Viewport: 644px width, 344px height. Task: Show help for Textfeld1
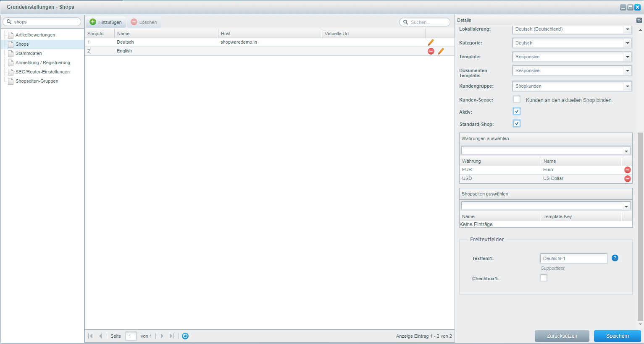615,258
